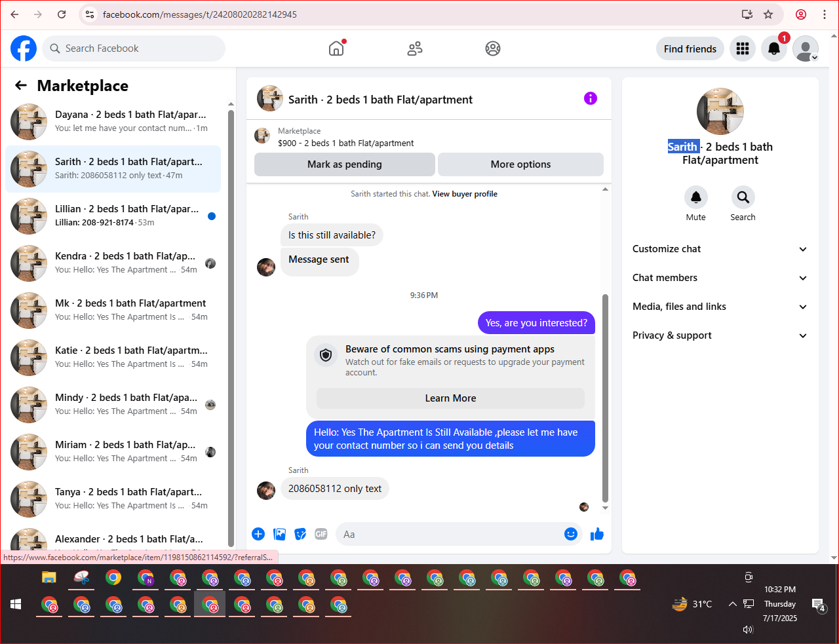Open the Friends icon in top navigation
Viewport: 839px width, 644px height.
point(415,48)
